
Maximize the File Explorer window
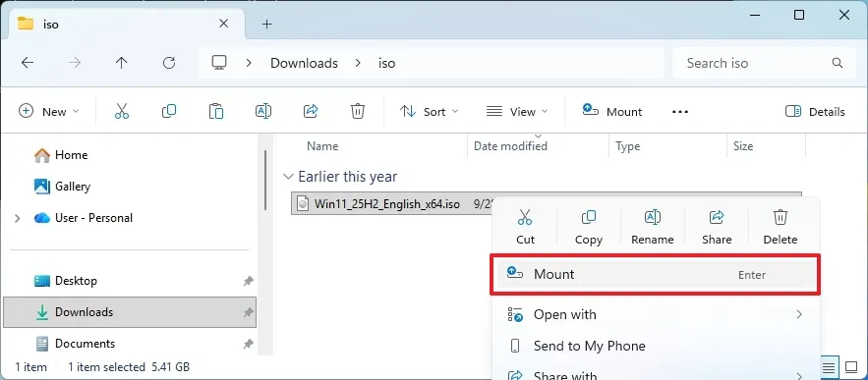tap(799, 15)
